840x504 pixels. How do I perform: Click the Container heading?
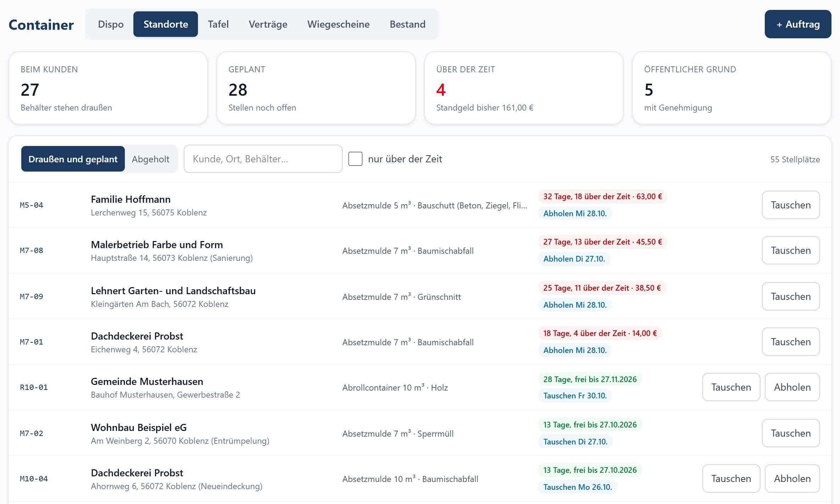[x=41, y=25]
